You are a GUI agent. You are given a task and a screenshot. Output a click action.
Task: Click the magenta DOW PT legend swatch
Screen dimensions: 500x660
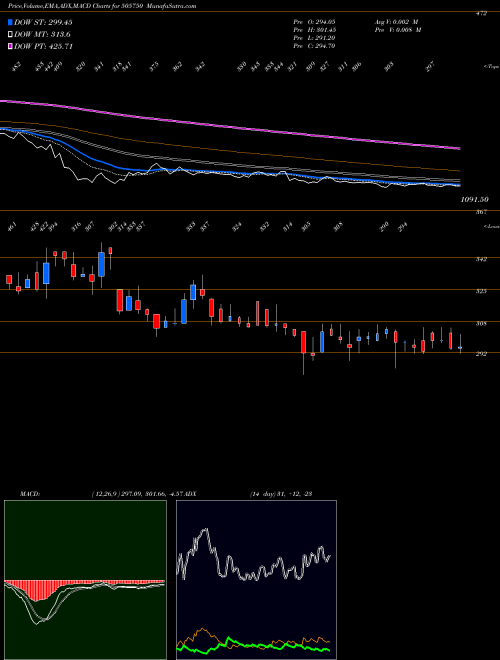click(11, 46)
